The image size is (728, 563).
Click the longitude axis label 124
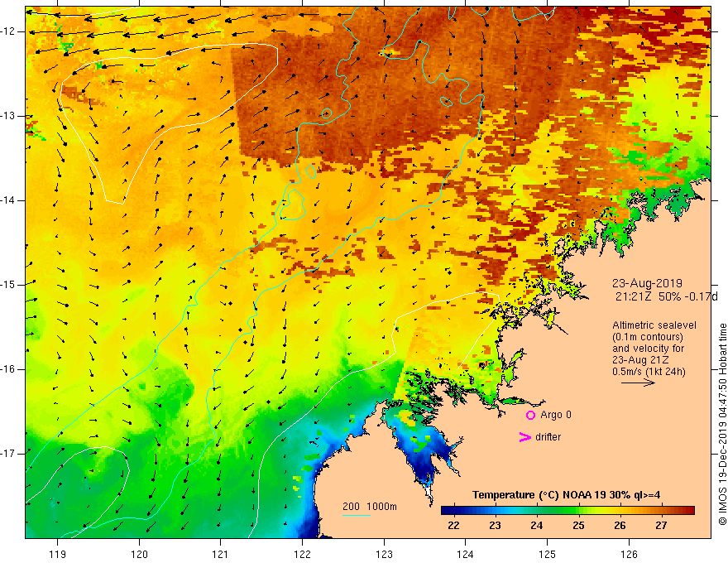466,554
